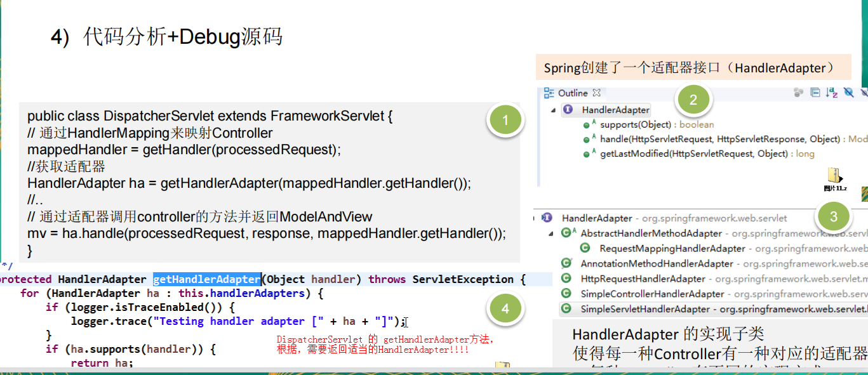Open the 图片11.z zip file icon
This screenshot has width=868, height=375.
coord(835,180)
